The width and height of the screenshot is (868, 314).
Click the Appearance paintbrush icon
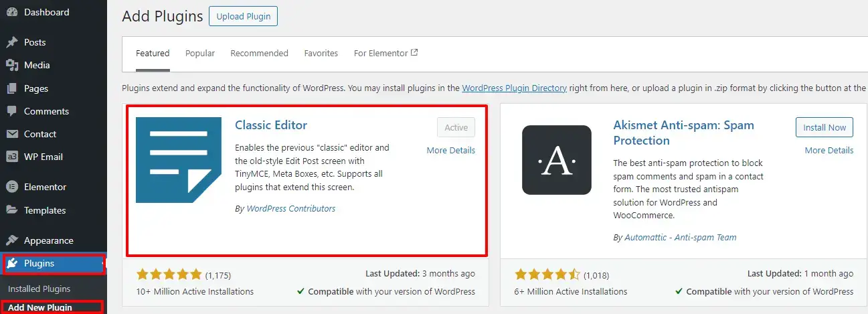click(x=11, y=240)
